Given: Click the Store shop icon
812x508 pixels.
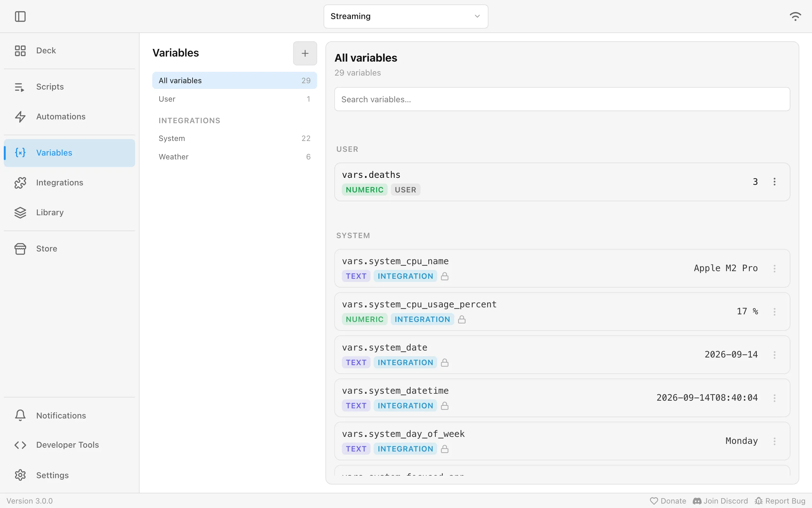Looking at the screenshot, I should coord(20,249).
